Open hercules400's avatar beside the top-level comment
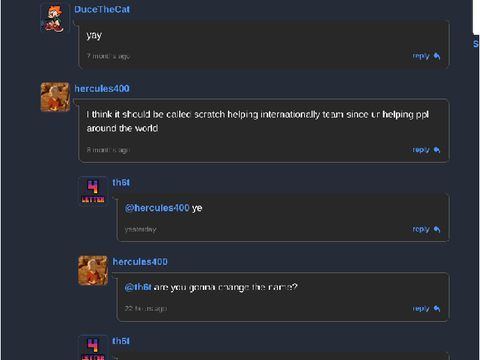This screenshot has width=480, height=360. tap(55, 97)
